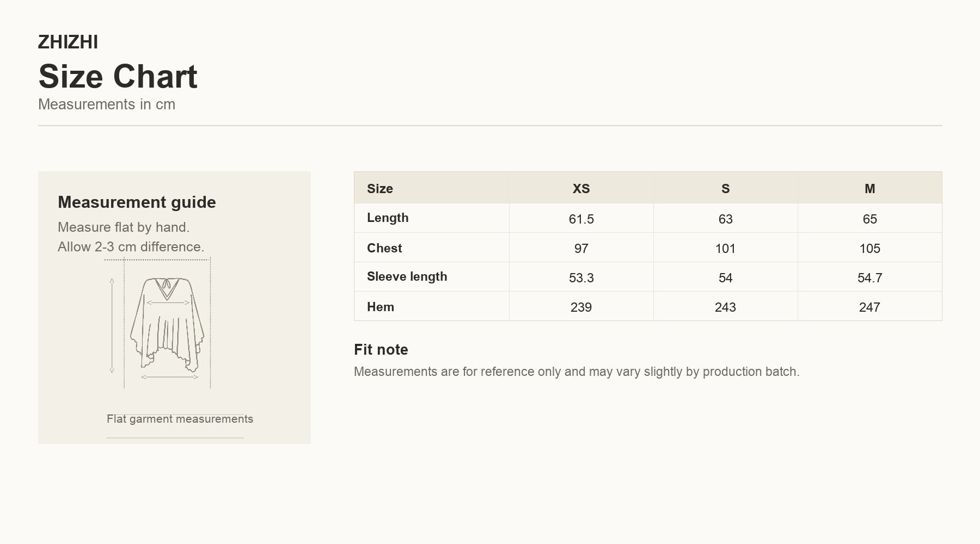Click the ZHIZHI brand name
The width and height of the screenshot is (980, 544).
[68, 42]
